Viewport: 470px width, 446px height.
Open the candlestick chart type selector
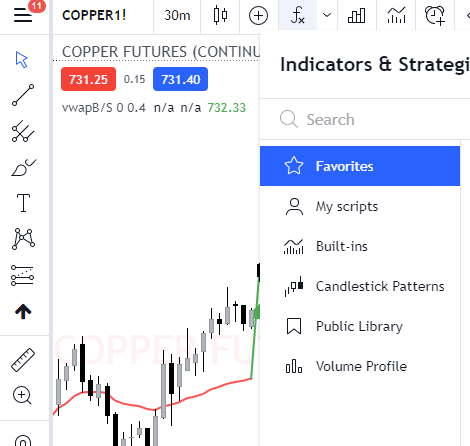tap(220, 15)
